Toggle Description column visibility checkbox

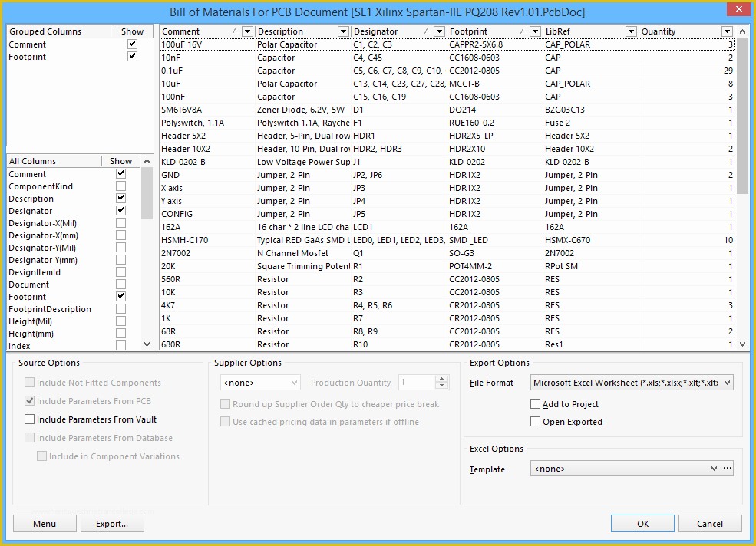click(120, 198)
